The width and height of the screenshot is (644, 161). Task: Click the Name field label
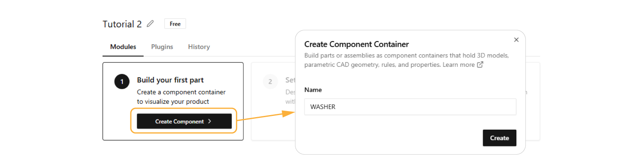coord(313,90)
